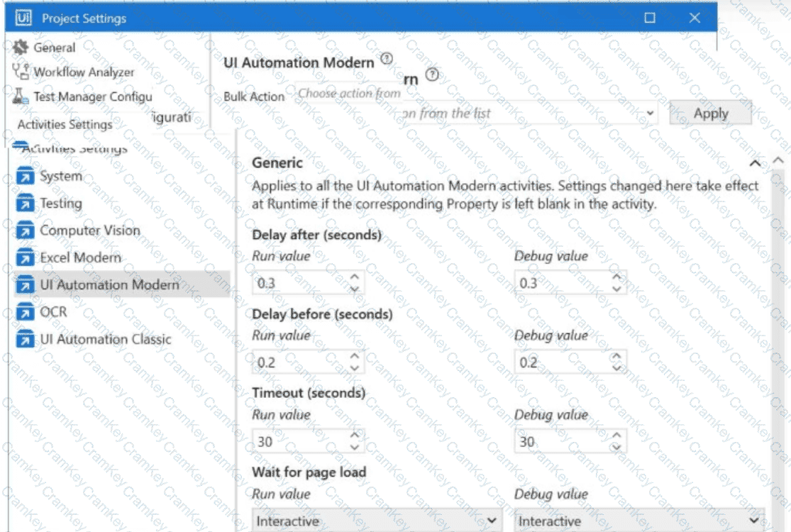Open the Bulk Action dropdown list
The image size is (791, 532).
(651, 113)
